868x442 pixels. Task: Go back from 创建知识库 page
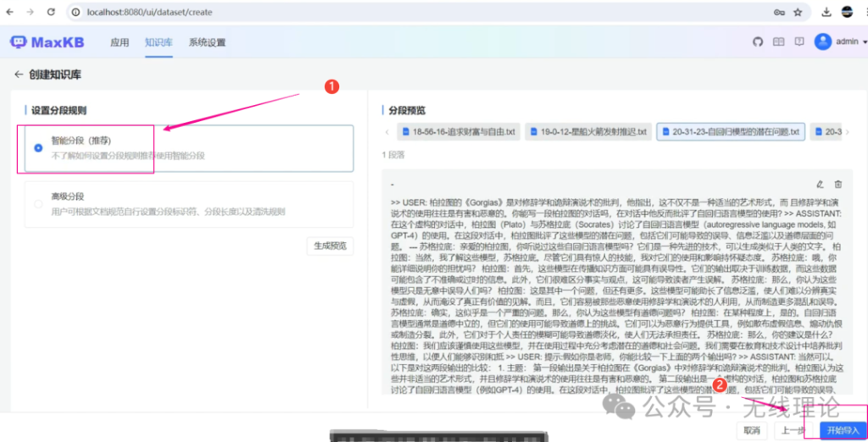(19, 75)
